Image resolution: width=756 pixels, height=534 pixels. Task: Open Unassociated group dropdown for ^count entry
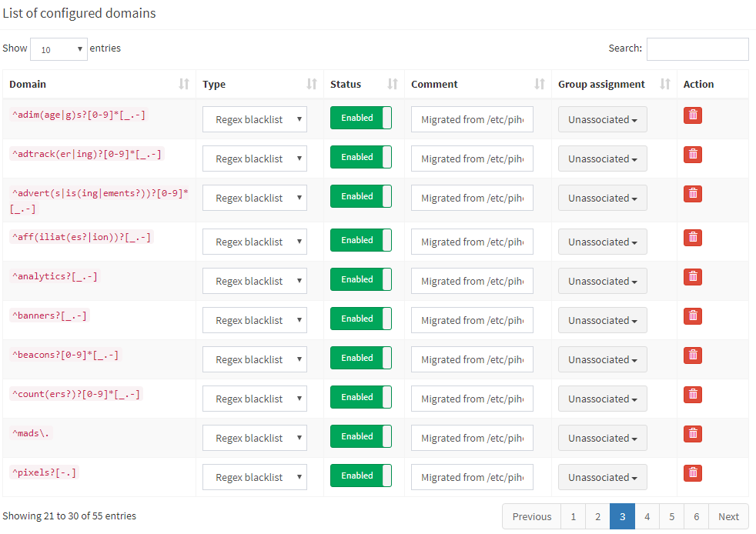602,399
